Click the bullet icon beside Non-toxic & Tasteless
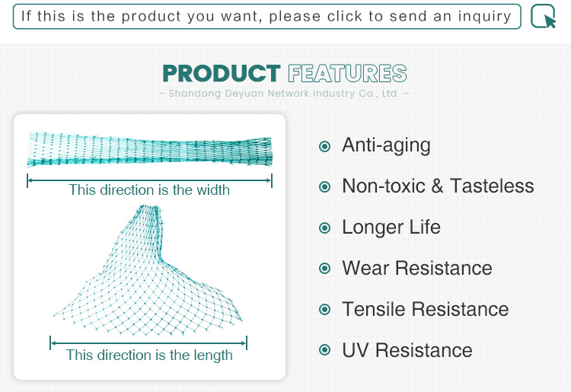571x392 pixels. (324, 187)
